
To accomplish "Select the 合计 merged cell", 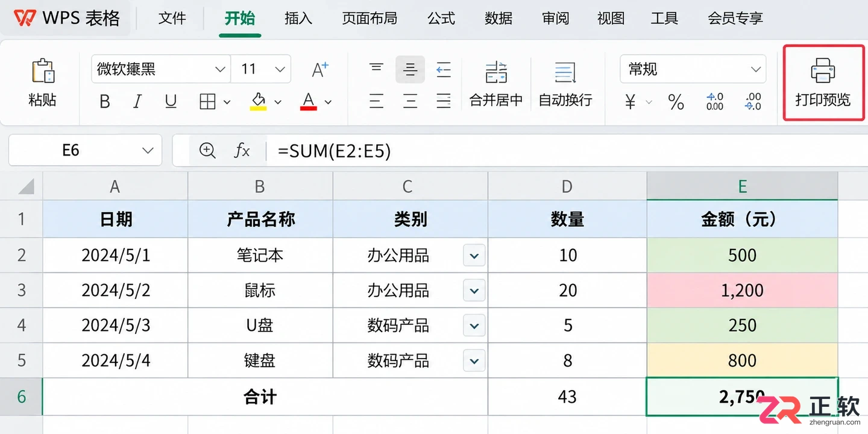I will 265,397.
